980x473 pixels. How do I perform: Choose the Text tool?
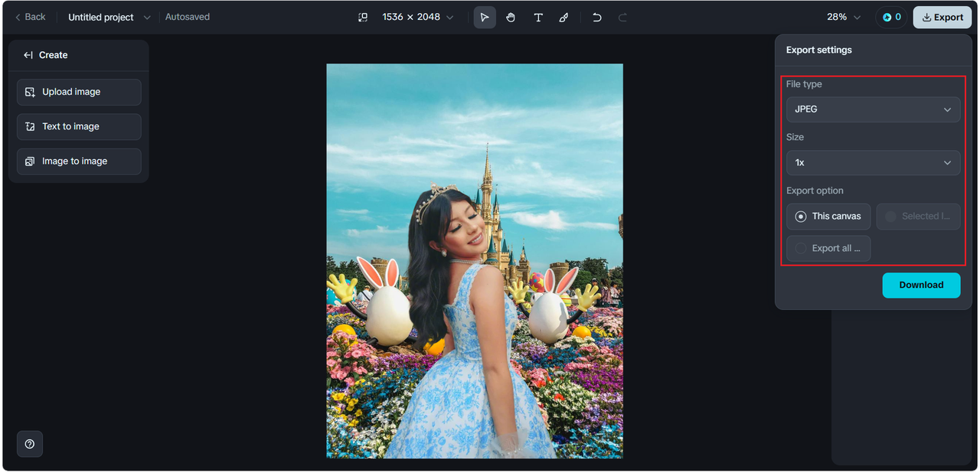tap(538, 18)
